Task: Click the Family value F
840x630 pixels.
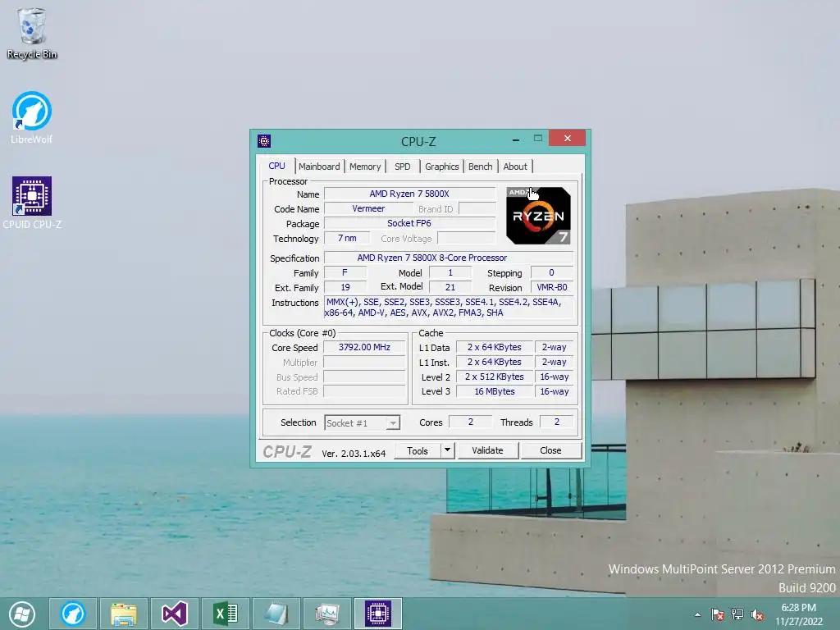Action: tap(345, 272)
